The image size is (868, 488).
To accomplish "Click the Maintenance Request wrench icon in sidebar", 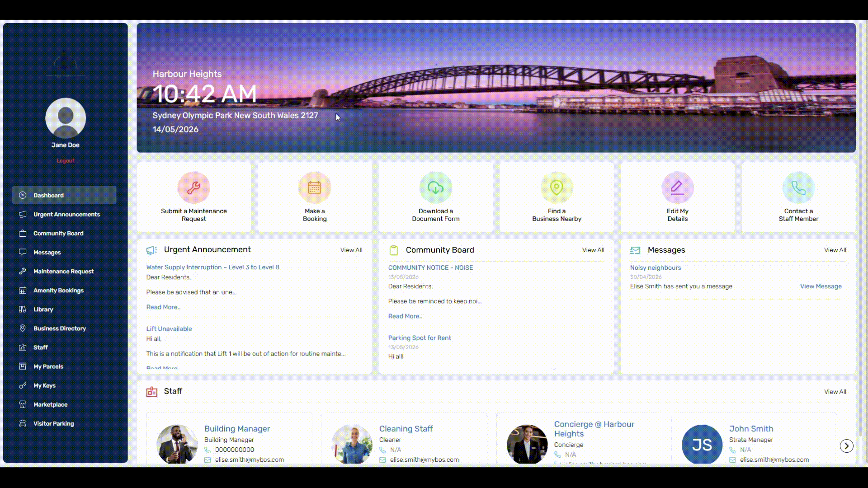I will (x=23, y=271).
